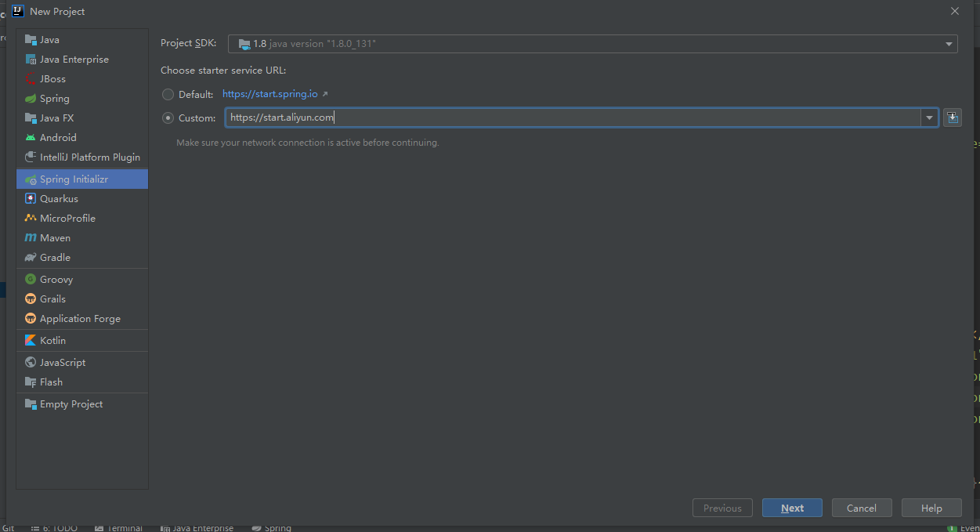This screenshot has width=980, height=532.
Task: Select Empty Project option
Action: point(82,404)
